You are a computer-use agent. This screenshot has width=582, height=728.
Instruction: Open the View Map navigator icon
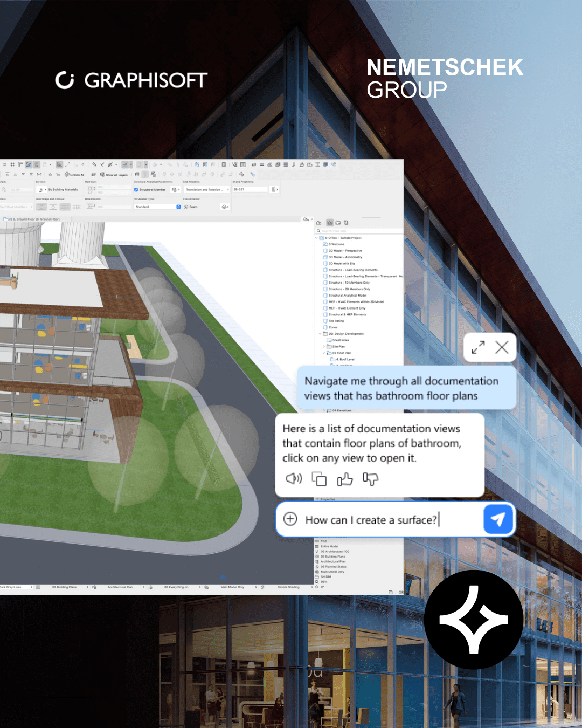(x=330, y=223)
